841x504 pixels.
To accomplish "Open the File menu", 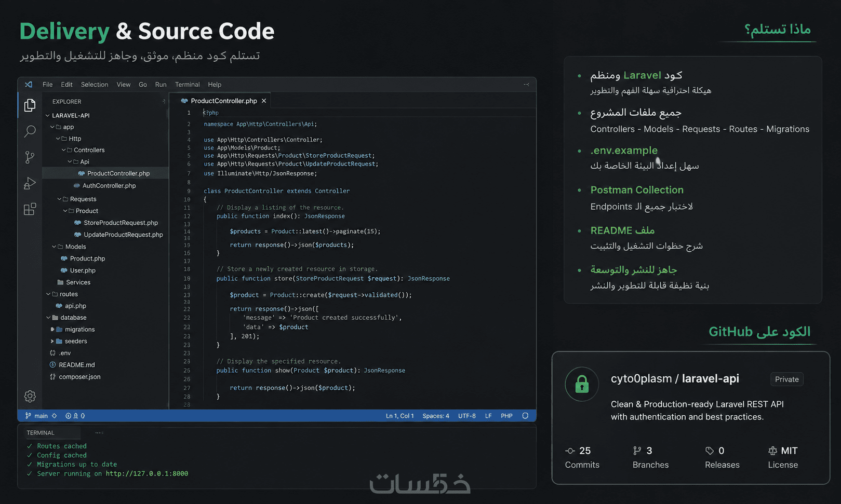I will pyautogui.click(x=48, y=85).
